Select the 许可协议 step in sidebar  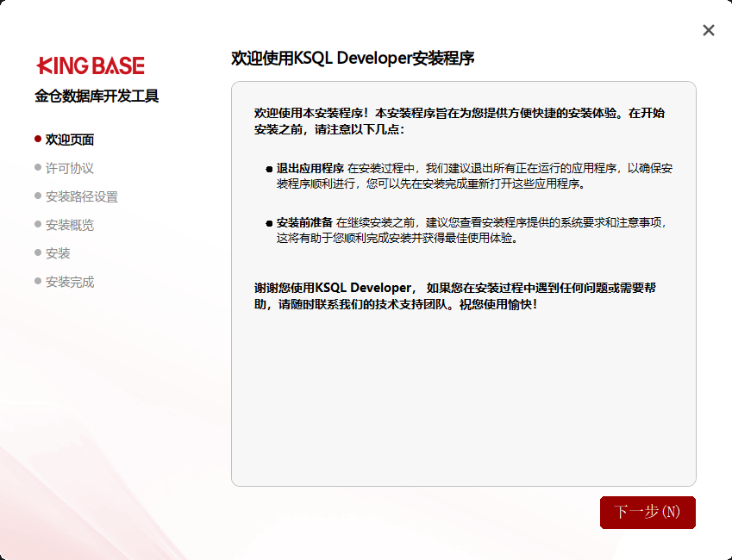[70, 168]
